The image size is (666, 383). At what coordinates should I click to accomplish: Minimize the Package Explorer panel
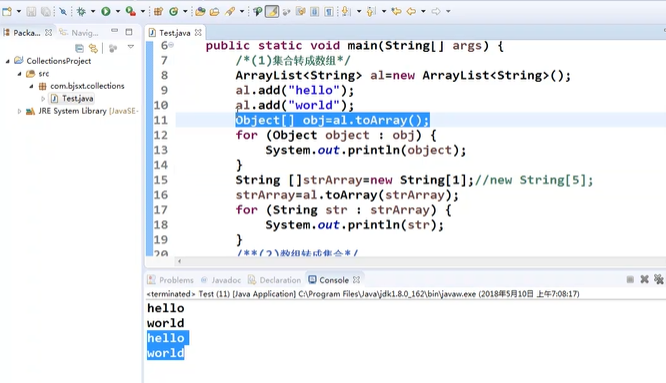coord(115,31)
